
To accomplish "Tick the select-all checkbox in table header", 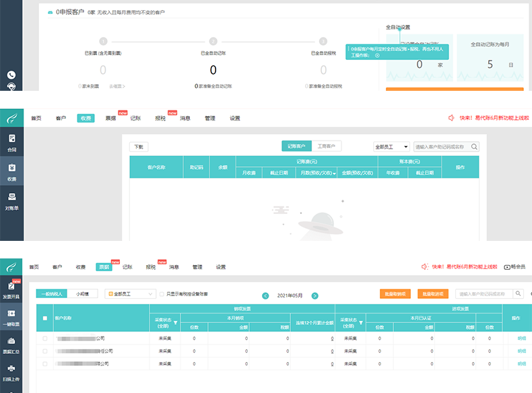I will [45, 318].
